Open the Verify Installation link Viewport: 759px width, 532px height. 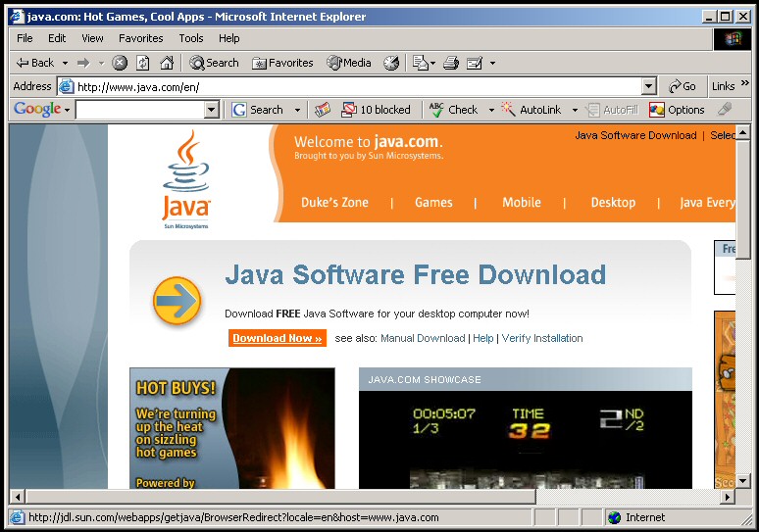pyautogui.click(x=542, y=338)
